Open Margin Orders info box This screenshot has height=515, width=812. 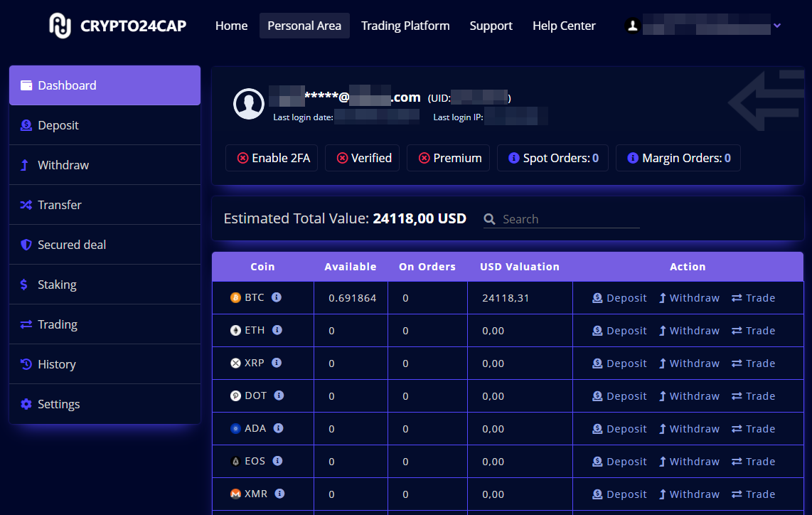tap(678, 158)
